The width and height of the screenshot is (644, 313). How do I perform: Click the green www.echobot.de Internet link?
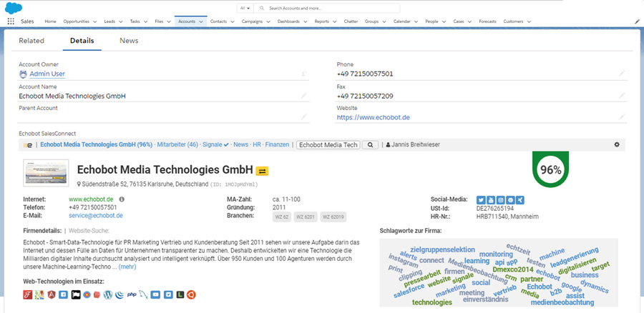point(91,199)
